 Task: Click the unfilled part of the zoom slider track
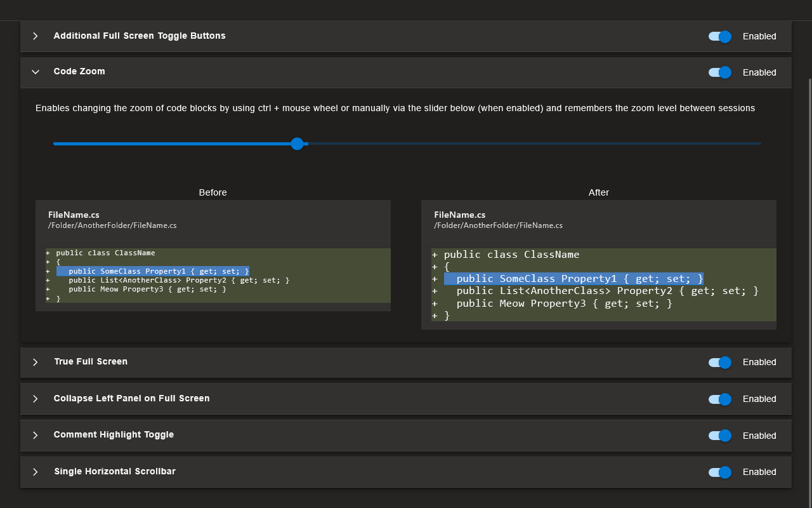tap(534, 144)
